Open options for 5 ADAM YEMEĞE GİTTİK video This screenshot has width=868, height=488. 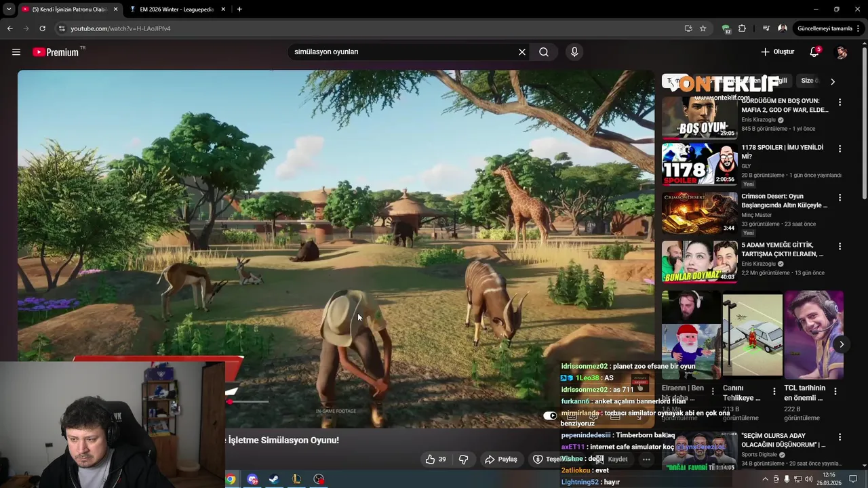(840, 247)
